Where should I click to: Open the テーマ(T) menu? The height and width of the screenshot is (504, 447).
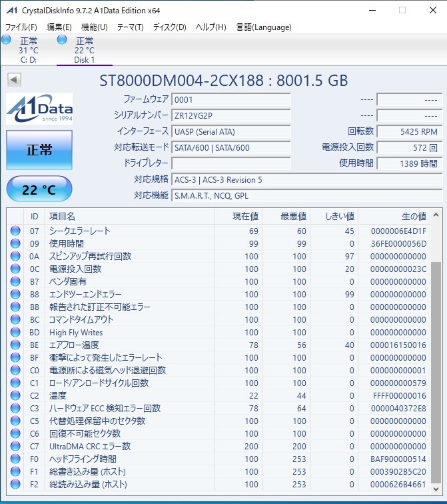[130, 27]
